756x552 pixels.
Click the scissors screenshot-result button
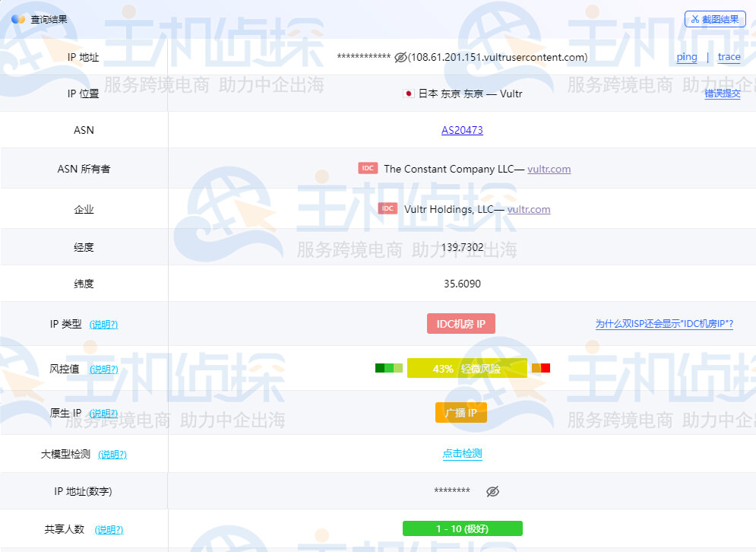click(x=714, y=19)
